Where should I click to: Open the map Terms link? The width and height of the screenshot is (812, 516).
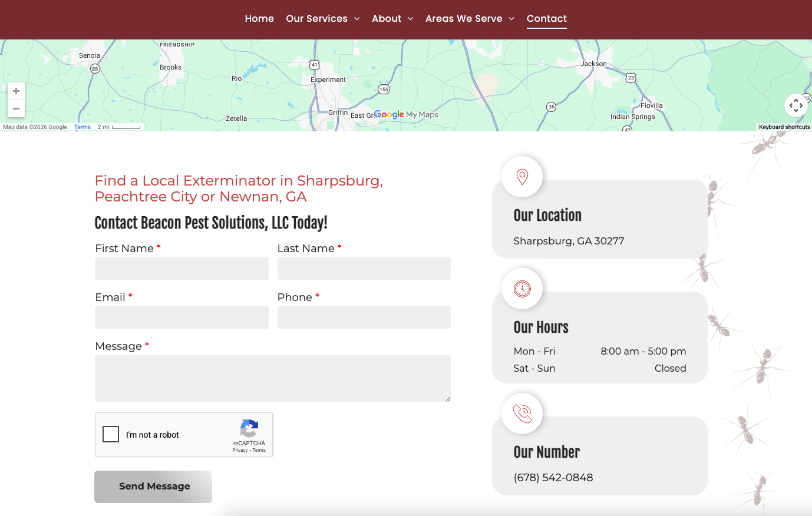pyautogui.click(x=82, y=127)
